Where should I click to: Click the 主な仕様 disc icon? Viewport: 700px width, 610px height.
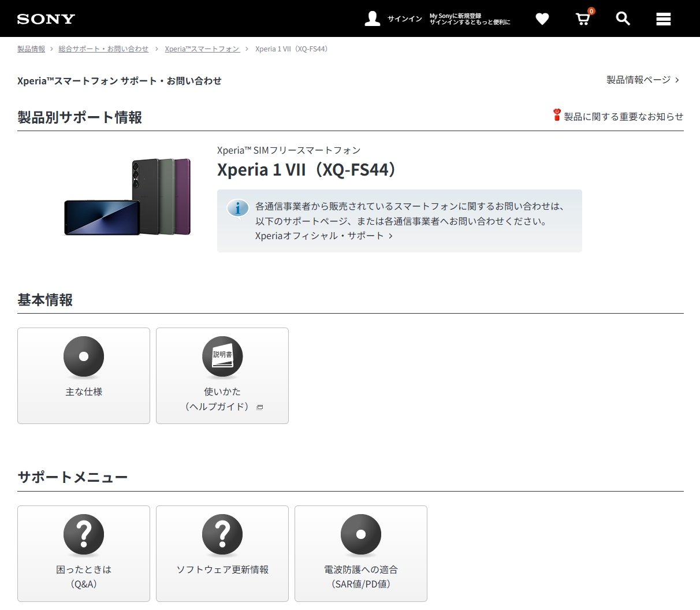point(84,356)
